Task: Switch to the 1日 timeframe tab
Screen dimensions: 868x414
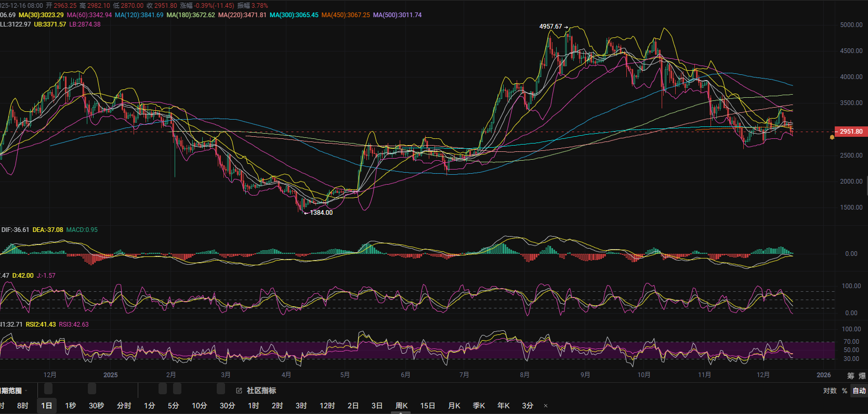Action: (x=47, y=406)
